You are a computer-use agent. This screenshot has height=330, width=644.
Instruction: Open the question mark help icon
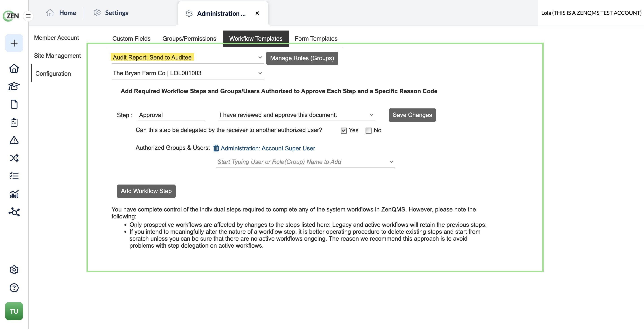click(14, 288)
